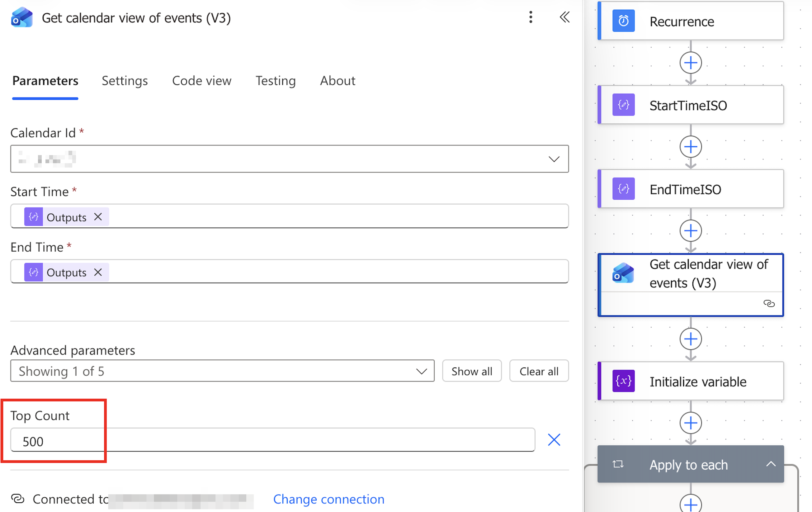Add a step below Recurrence
Viewport: 812px width, 512px height.
(691, 63)
